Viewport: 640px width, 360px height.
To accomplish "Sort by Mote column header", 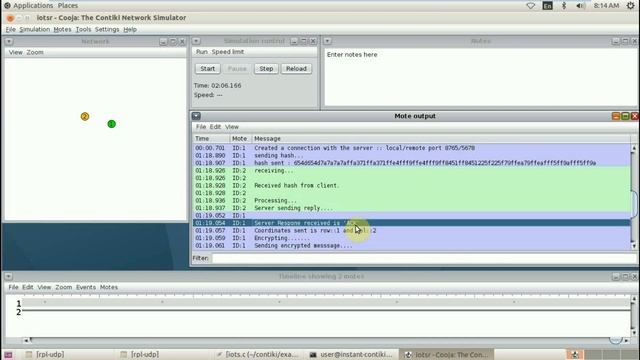I will click(x=240, y=139).
